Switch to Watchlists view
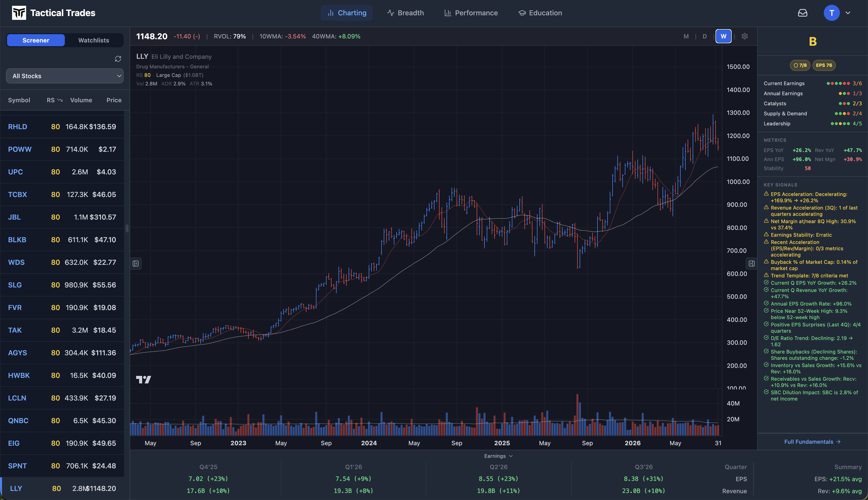The image size is (868, 500). click(x=94, y=40)
